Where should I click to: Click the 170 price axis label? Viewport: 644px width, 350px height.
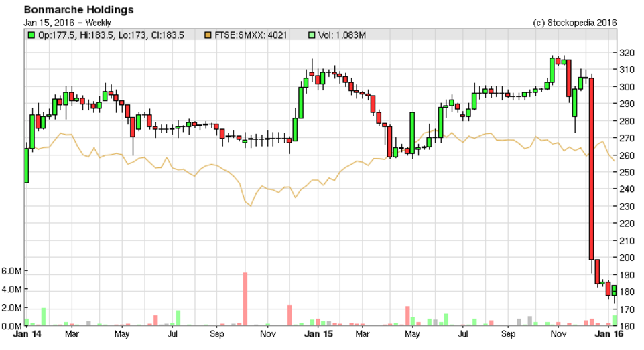[x=627, y=309]
